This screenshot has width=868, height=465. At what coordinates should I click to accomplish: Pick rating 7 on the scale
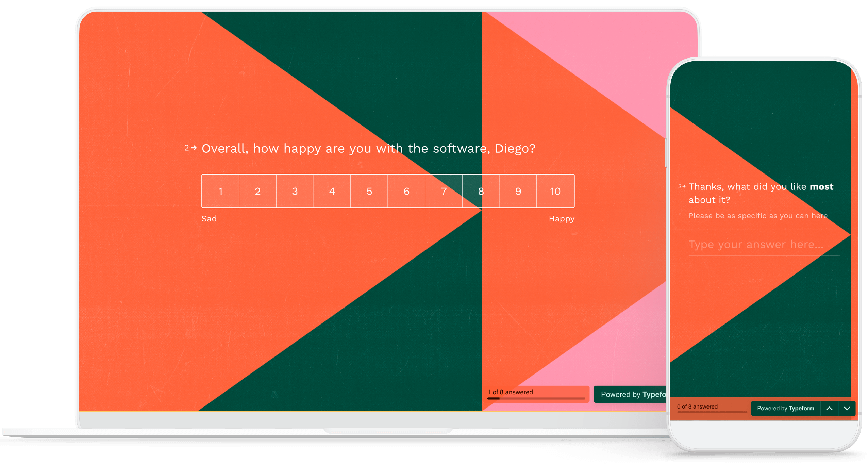444,191
